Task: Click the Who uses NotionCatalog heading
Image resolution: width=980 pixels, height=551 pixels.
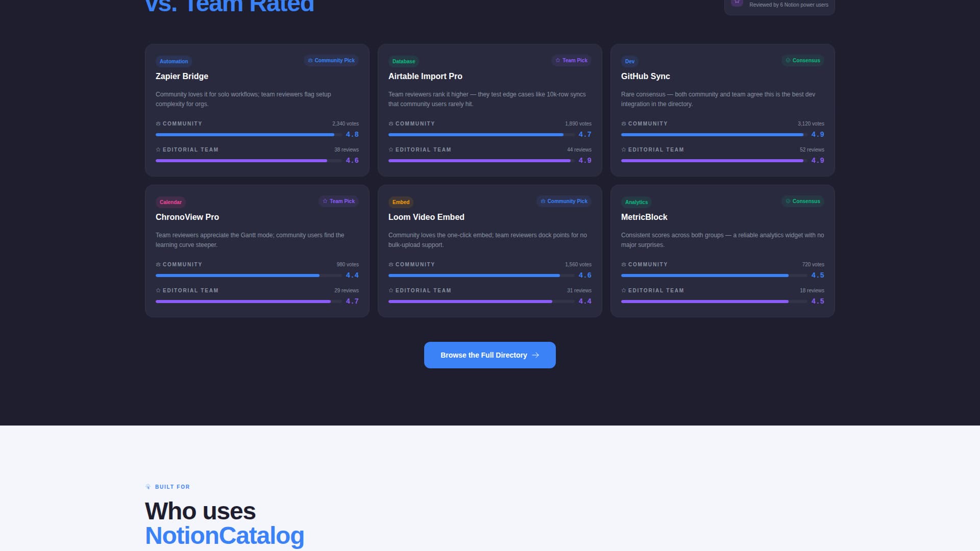Action: [x=225, y=523]
